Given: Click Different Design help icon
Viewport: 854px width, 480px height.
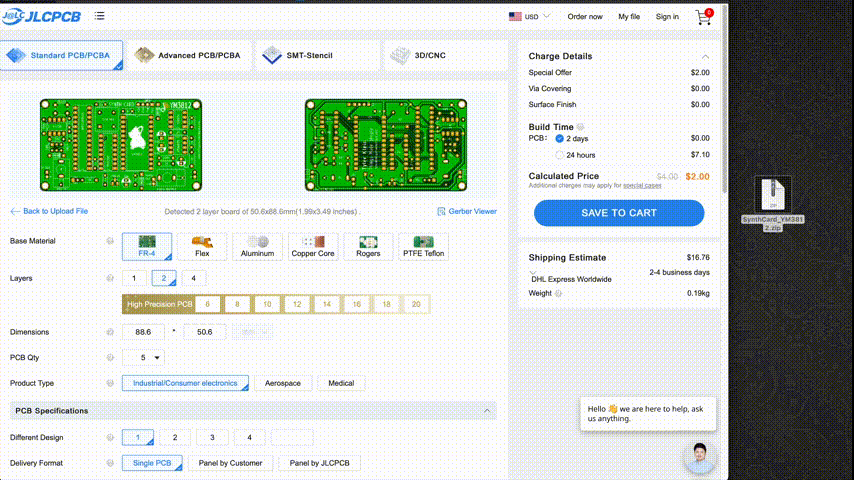Looking at the screenshot, I should 110,438.
